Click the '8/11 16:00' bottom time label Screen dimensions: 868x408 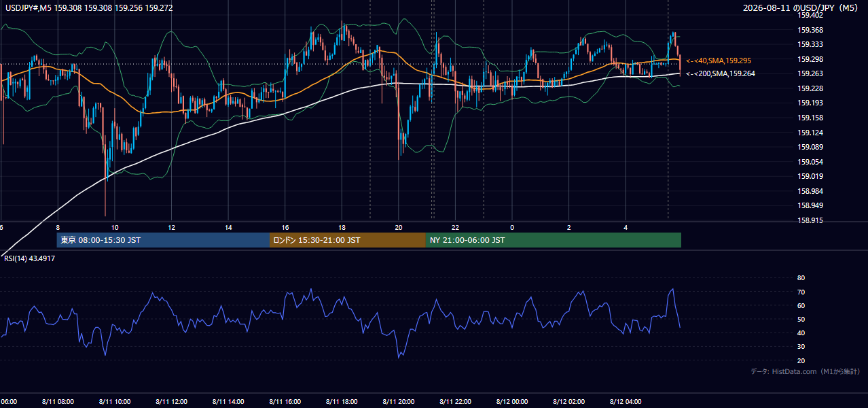point(285,402)
